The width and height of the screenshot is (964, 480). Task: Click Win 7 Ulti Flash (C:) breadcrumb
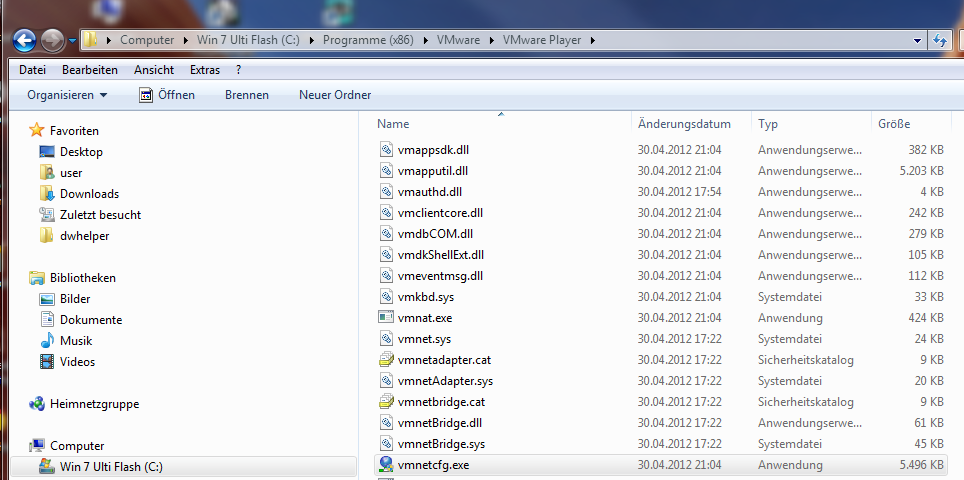(x=248, y=40)
